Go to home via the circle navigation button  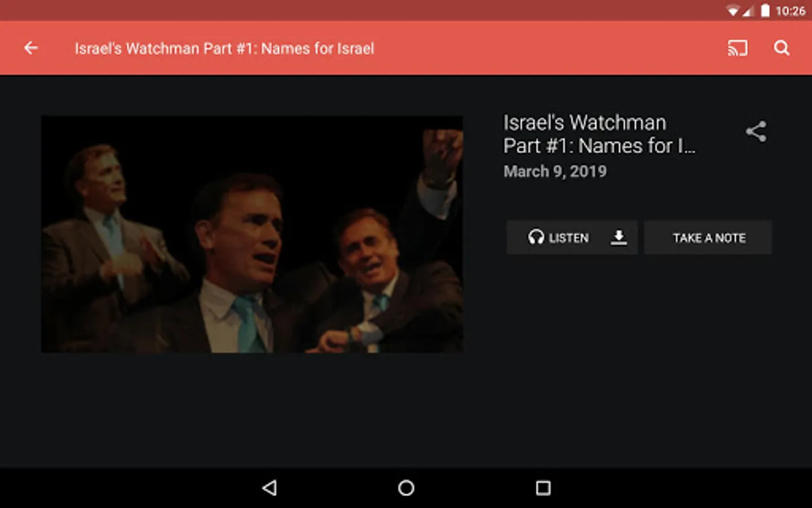[406, 488]
